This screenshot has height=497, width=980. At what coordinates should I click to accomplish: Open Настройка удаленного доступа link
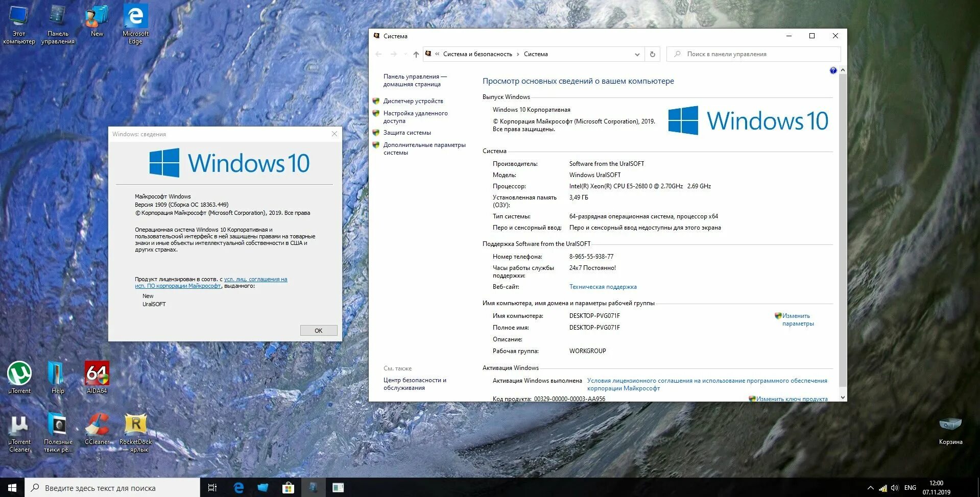click(x=415, y=117)
